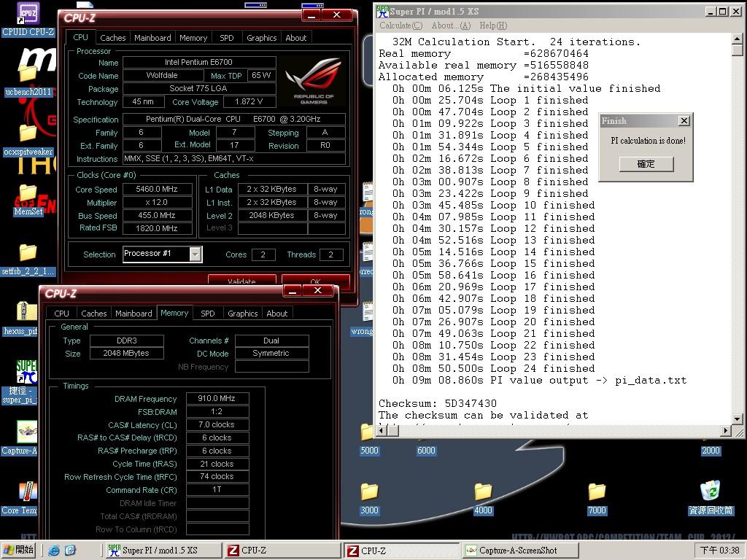Click Super PI vertical scrollbar down arrow
Image resolution: width=747 pixels, height=560 pixels.
pos(737,419)
